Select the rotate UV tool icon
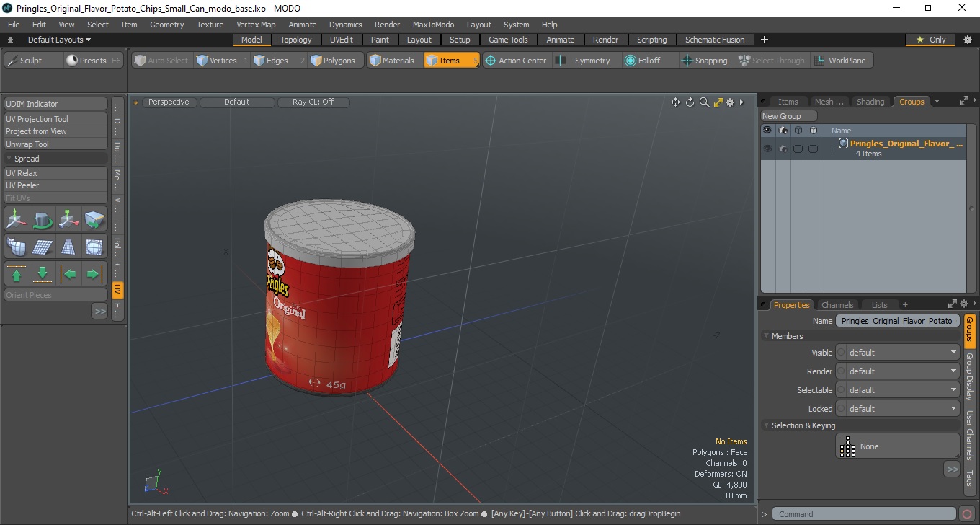The width and height of the screenshot is (980, 525). (x=43, y=219)
